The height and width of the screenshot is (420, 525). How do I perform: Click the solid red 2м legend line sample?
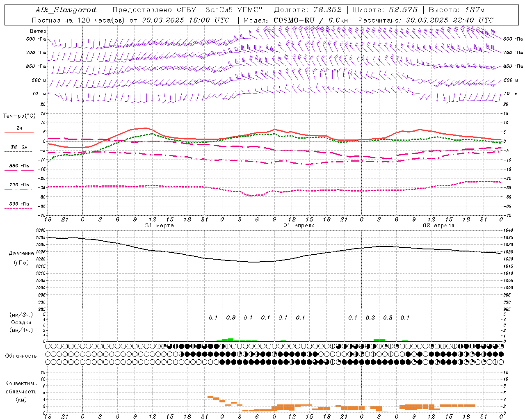(x=19, y=132)
